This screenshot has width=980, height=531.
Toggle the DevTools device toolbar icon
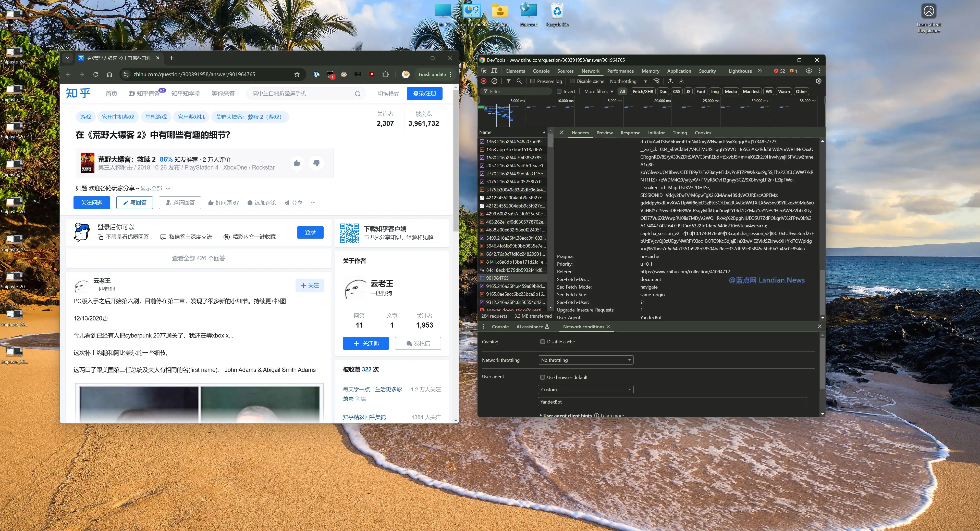(494, 71)
